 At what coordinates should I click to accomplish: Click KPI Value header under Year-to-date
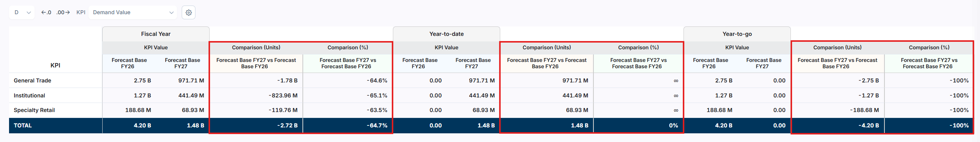[x=446, y=47]
